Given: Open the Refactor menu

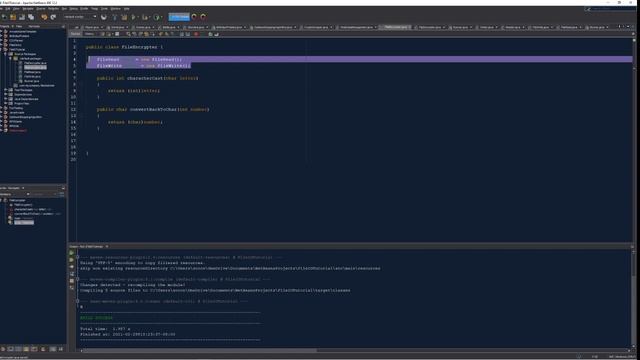Looking at the screenshot, I should point(53,9).
